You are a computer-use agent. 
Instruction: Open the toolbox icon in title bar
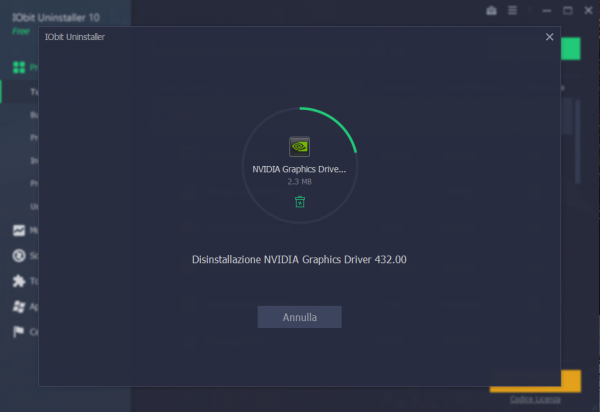pyautogui.click(x=491, y=11)
